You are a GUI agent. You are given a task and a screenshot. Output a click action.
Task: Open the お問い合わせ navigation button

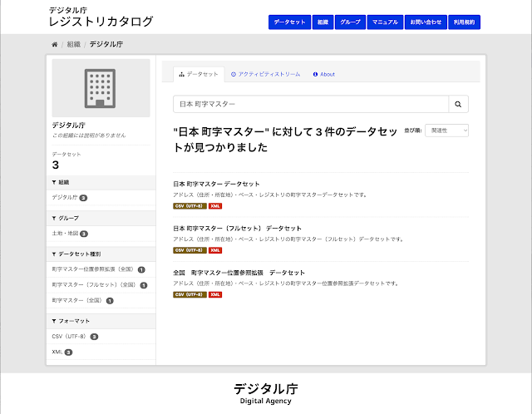click(426, 22)
